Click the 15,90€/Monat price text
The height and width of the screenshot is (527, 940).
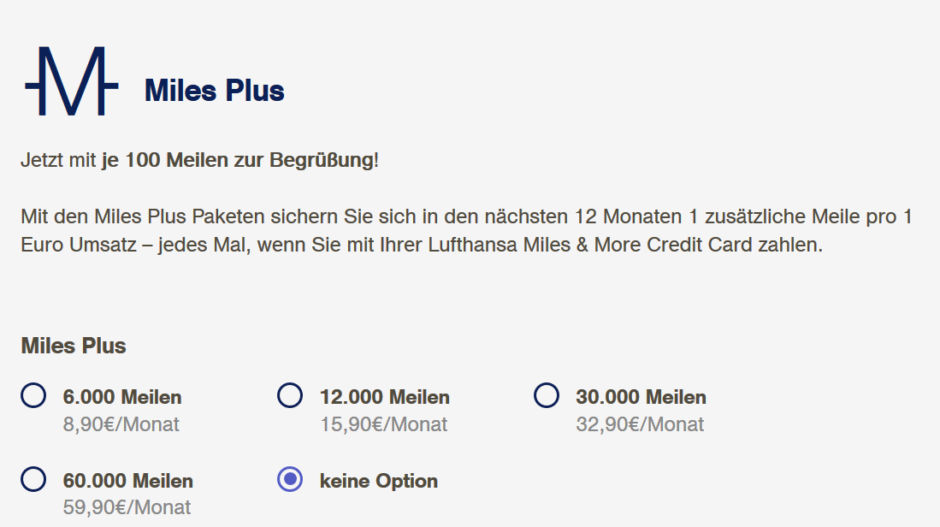pyautogui.click(x=383, y=424)
